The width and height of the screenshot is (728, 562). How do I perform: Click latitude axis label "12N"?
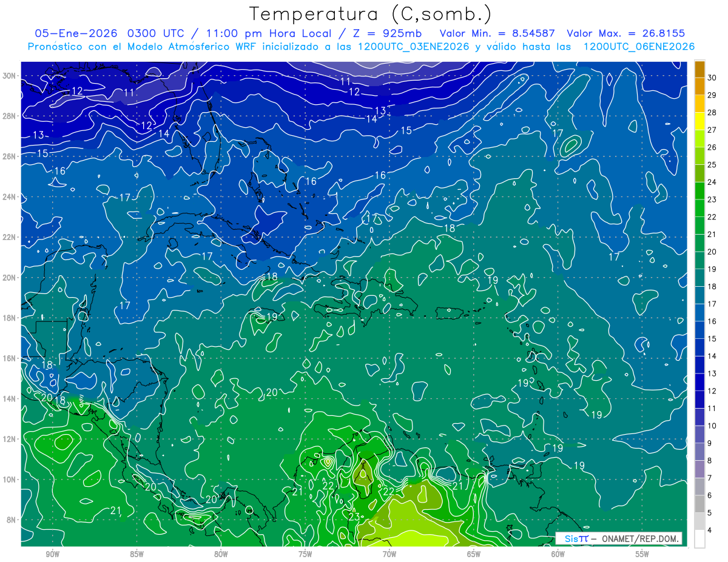coord(10,439)
